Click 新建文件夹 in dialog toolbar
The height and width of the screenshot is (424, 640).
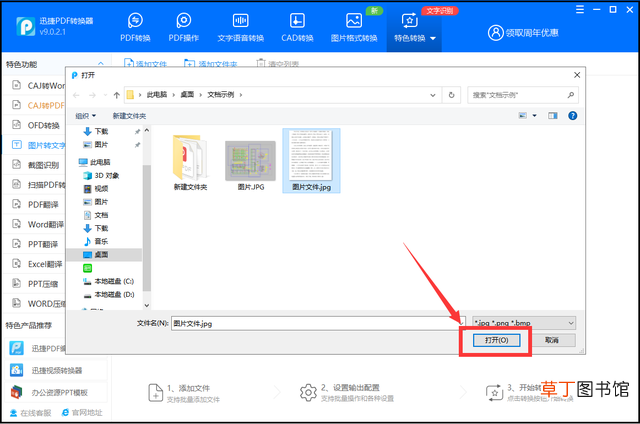(129, 116)
